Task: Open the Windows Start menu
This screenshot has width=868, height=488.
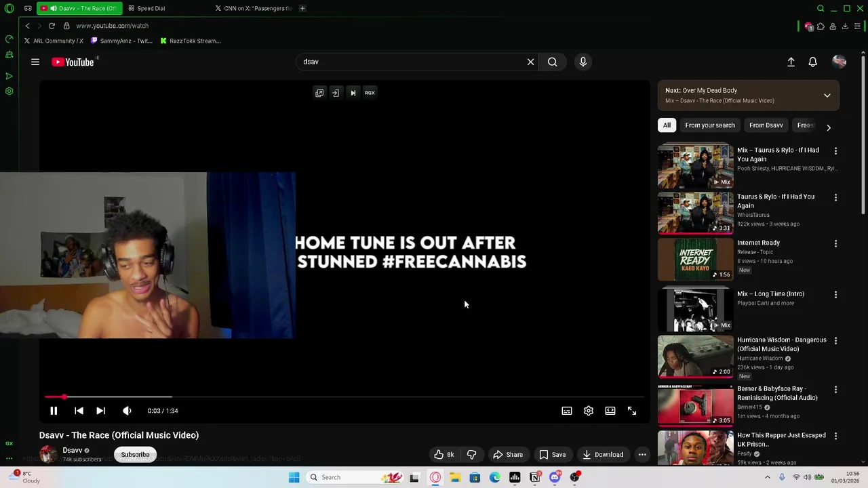Action: pyautogui.click(x=294, y=477)
